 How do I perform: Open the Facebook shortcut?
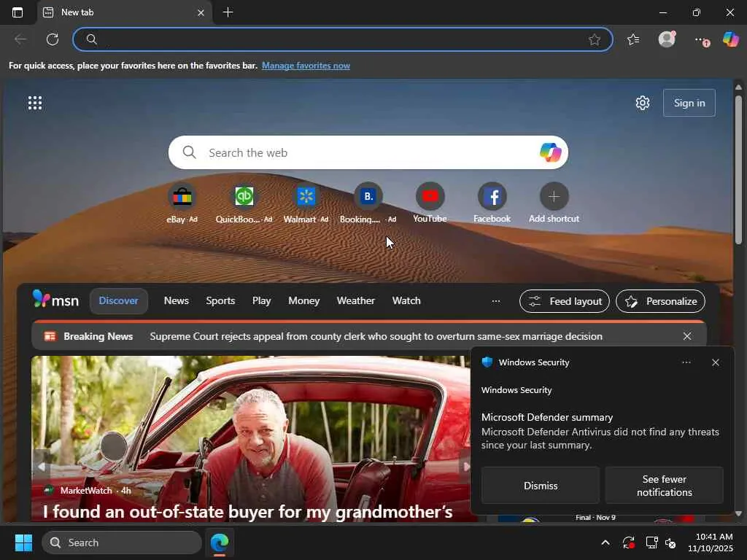coord(492,203)
